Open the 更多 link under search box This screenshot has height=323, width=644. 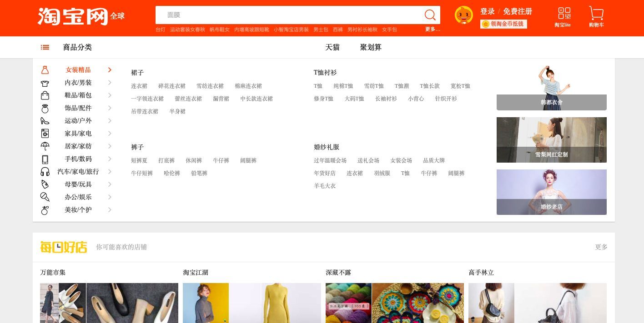click(433, 29)
